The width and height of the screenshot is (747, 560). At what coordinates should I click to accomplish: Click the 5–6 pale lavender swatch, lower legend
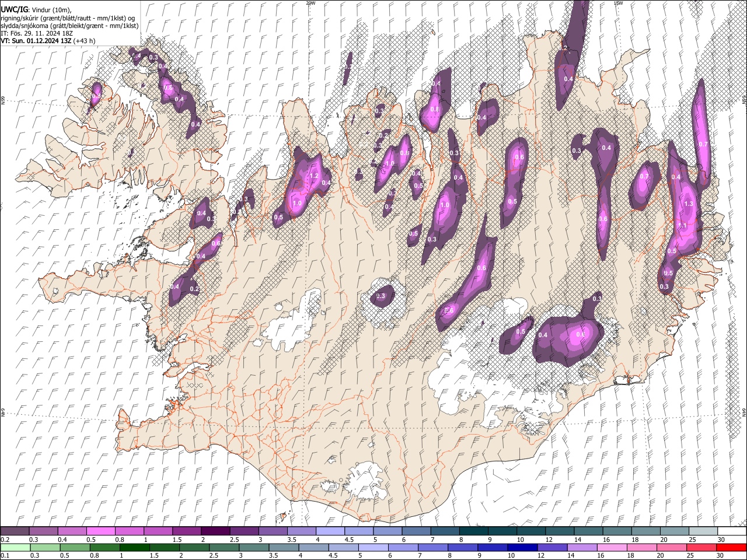[x=373, y=547]
